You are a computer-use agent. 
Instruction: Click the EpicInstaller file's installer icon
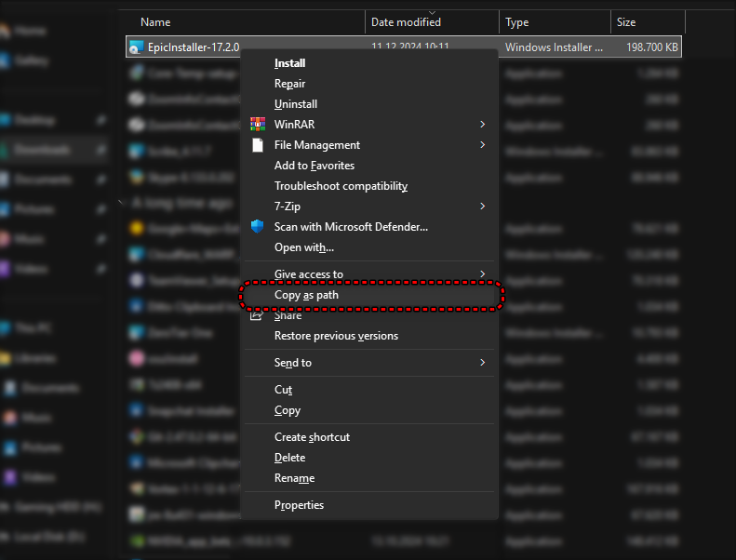(x=136, y=47)
